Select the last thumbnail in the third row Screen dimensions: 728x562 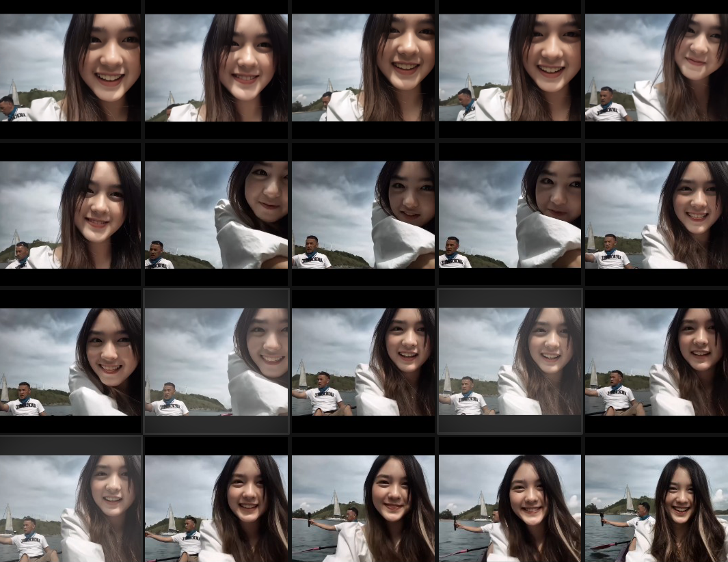(x=656, y=362)
